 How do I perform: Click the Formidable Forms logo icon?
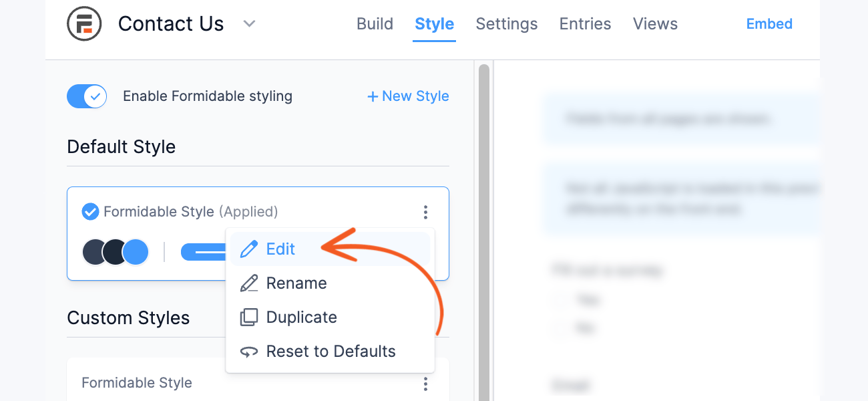[x=84, y=24]
